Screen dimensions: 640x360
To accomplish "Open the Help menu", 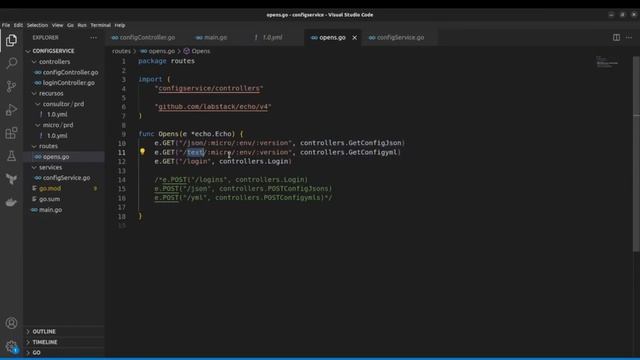I will click(120, 25).
